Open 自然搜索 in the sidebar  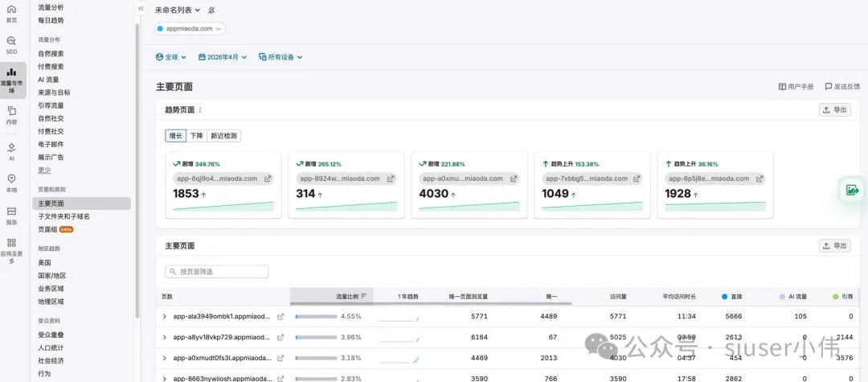click(51, 54)
